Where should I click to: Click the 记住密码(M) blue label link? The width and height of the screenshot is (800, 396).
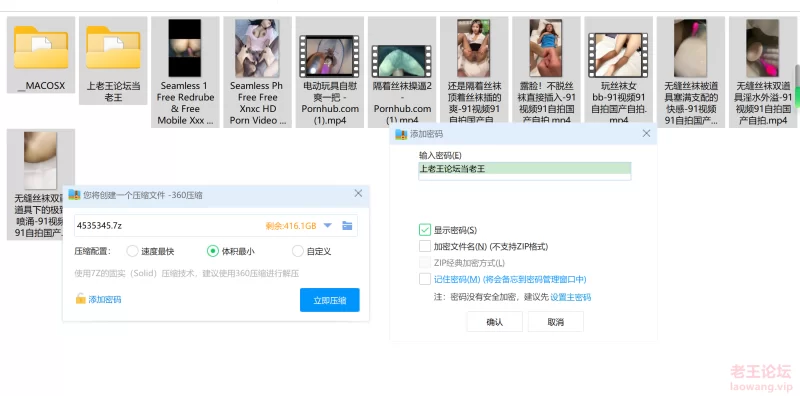pos(510,279)
